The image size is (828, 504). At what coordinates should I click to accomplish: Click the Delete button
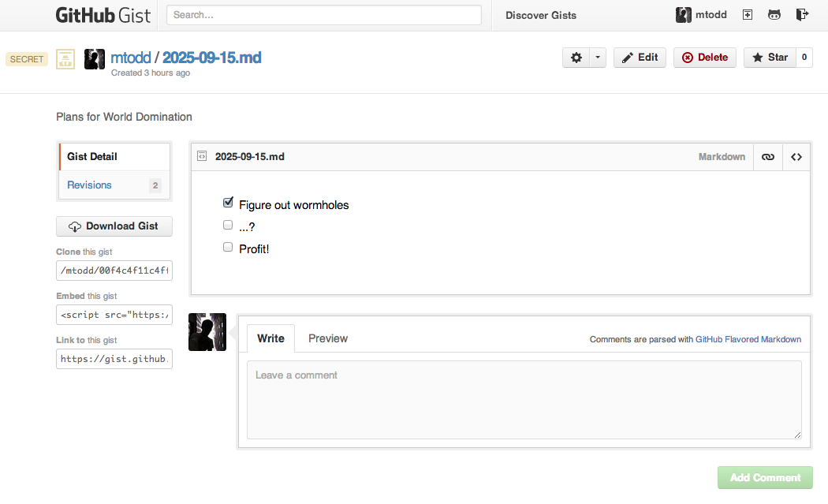(x=705, y=58)
